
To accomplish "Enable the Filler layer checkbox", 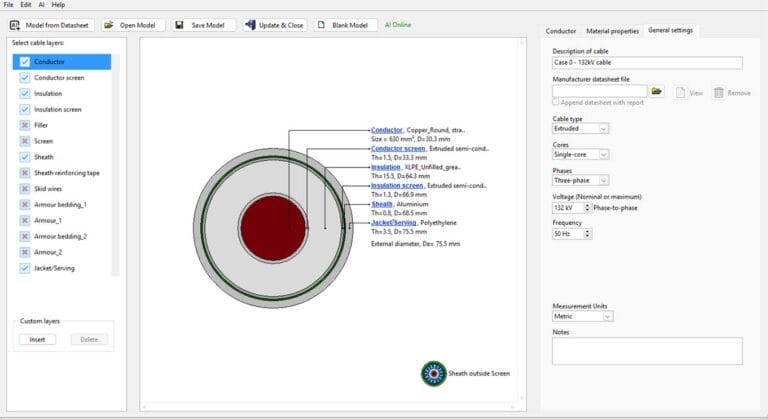I will pyautogui.click(x=24, y=125).
